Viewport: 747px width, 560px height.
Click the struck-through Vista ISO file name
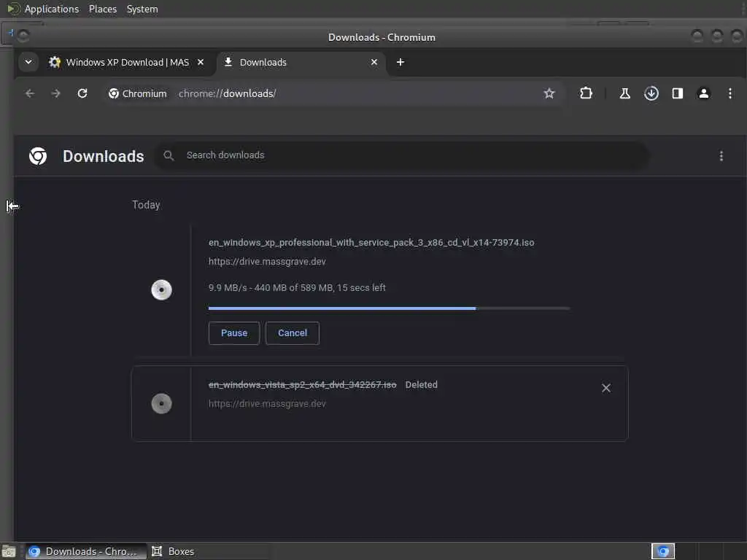coord(302,385)
